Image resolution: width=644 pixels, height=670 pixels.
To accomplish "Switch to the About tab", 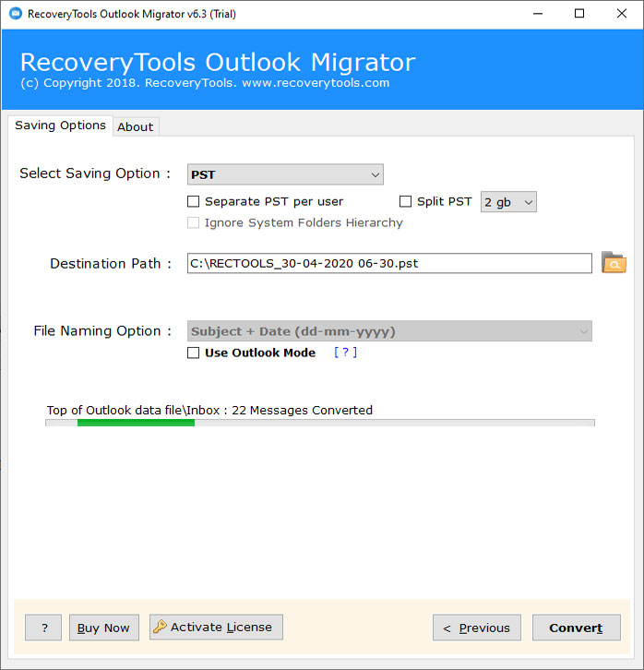I will [x=136, y=127].
